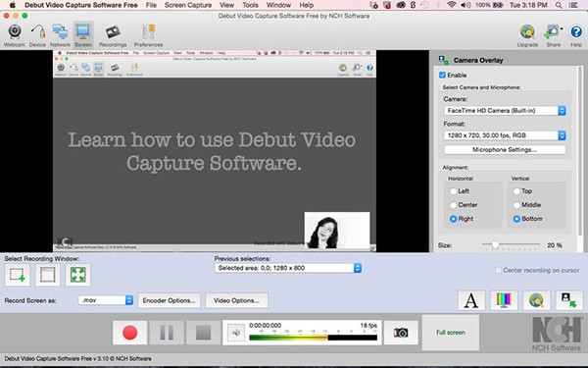The width and height of the screenshot is (588, 368).
Task: Click the NCH Software logo
Action: [x=557, y=334]
